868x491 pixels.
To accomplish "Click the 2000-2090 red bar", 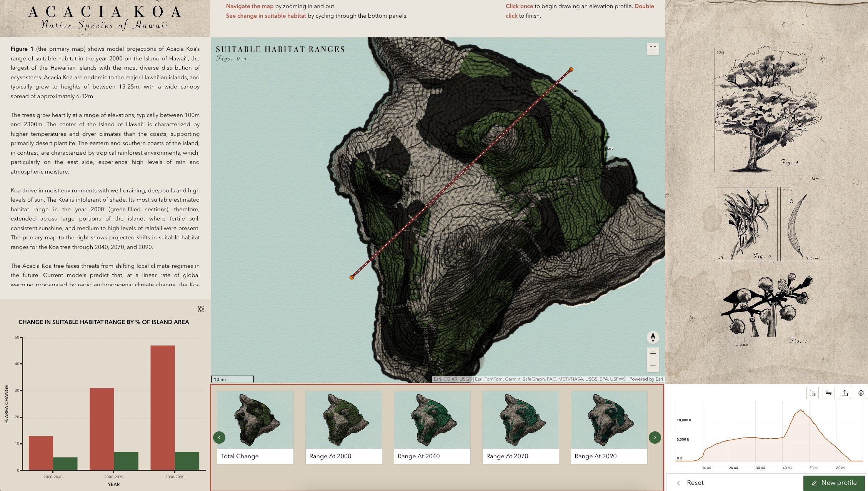I will [x=162, y=407].
